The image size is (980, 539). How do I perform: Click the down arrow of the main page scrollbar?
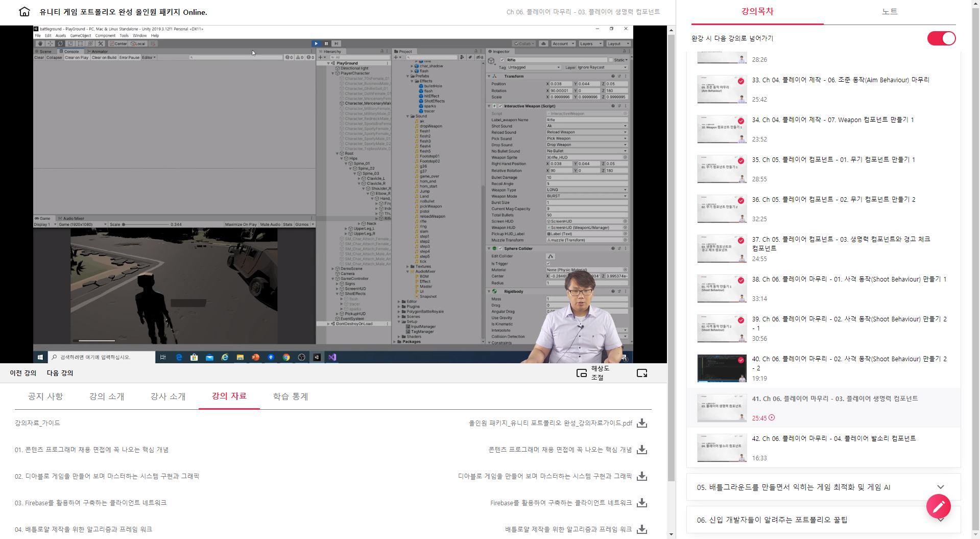pyautogui.click(x=671, y=534)
